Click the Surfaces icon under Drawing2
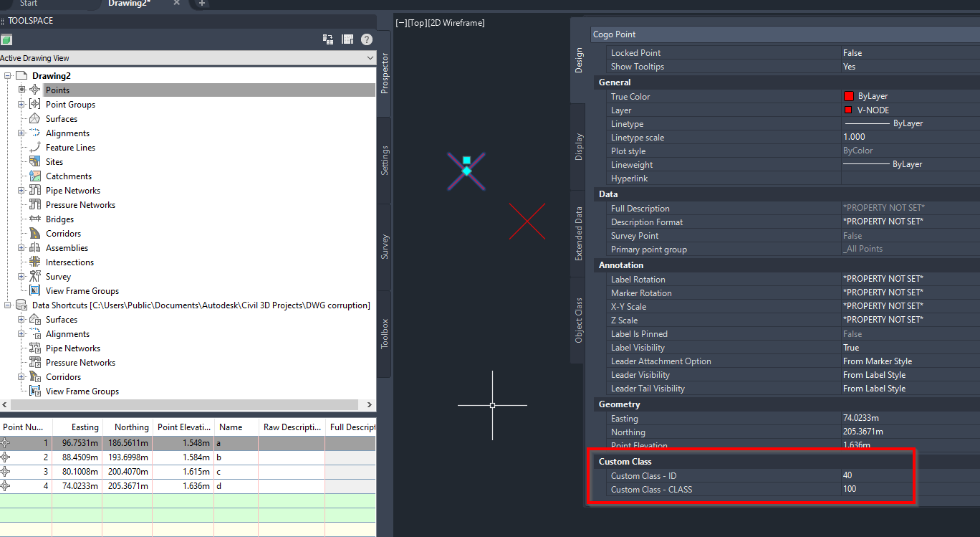 [34, 118]
